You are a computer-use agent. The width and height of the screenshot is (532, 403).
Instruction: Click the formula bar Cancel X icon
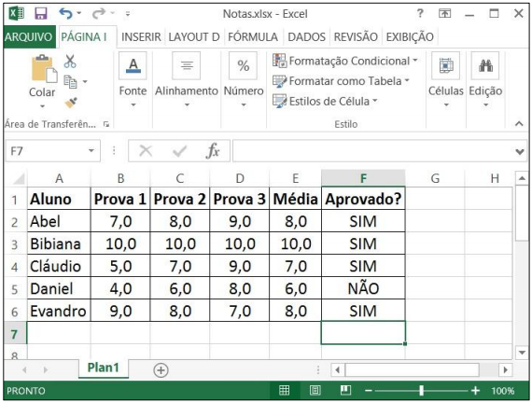point(146,150)
